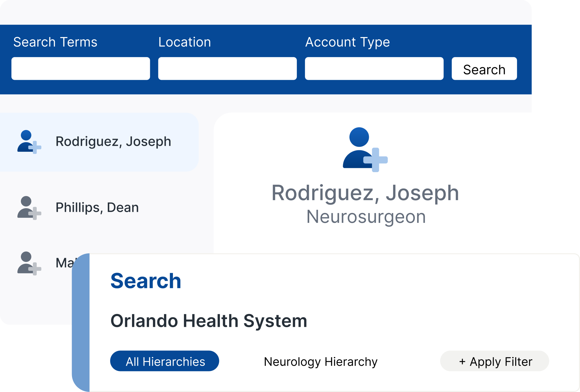
Task: Click Orlando Health System title
Action: click(x=208, y=321)
